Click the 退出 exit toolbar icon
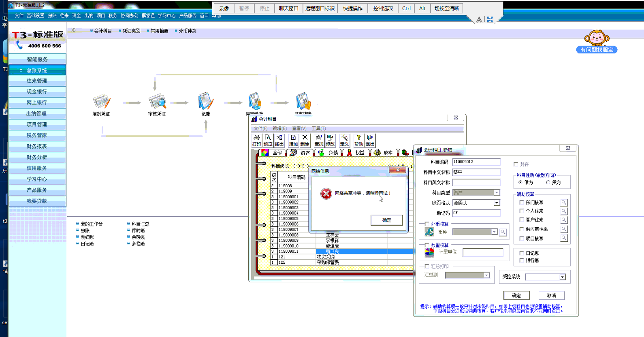644x337 pixels. tap(370, 140)
